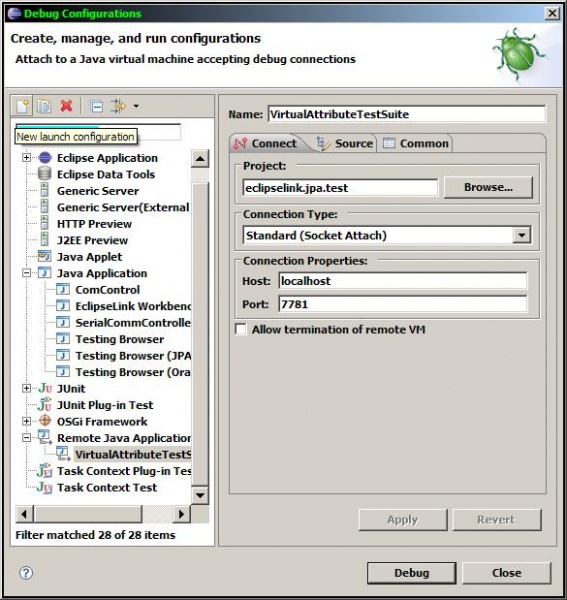This screenshot has height=600, width=567.
Task: Close the Debug Configurations dialog window
Action: 552,13
